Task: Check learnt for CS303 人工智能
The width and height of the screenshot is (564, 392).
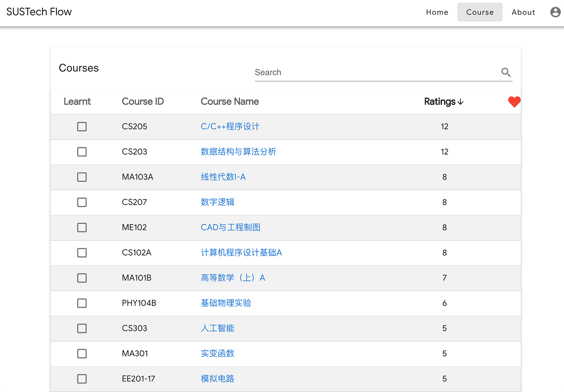Action: pyautogui.click(x=82, y=328)
